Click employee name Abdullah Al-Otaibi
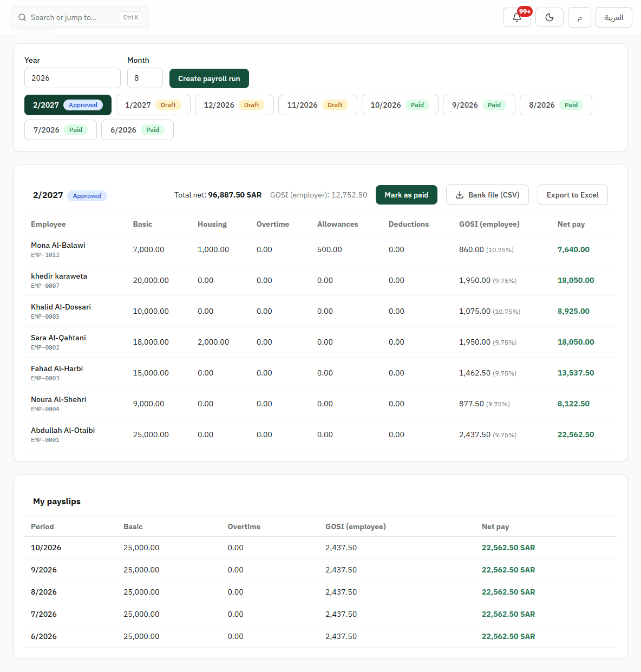The width and height of the screenshot is (641, 672). coord(63,430)
